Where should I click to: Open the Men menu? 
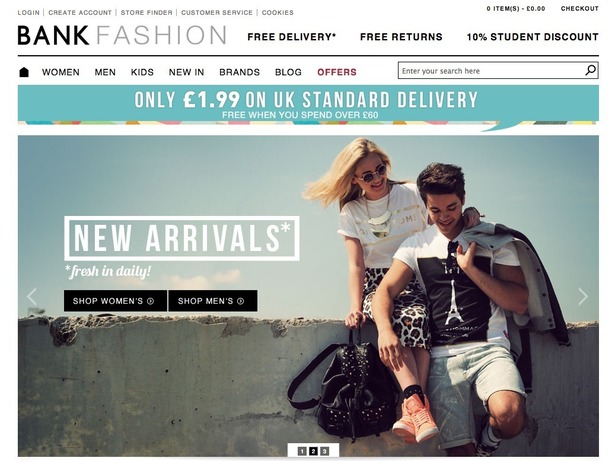coord(105,72)
